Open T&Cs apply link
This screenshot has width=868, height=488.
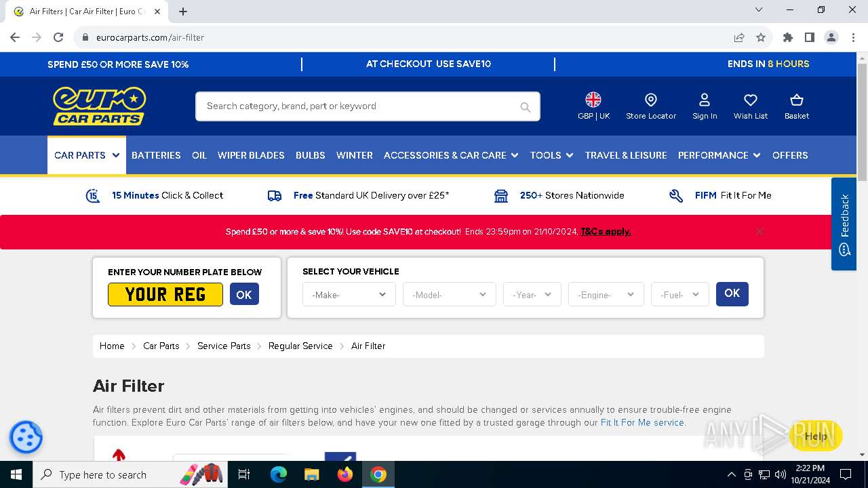[606, 231]
